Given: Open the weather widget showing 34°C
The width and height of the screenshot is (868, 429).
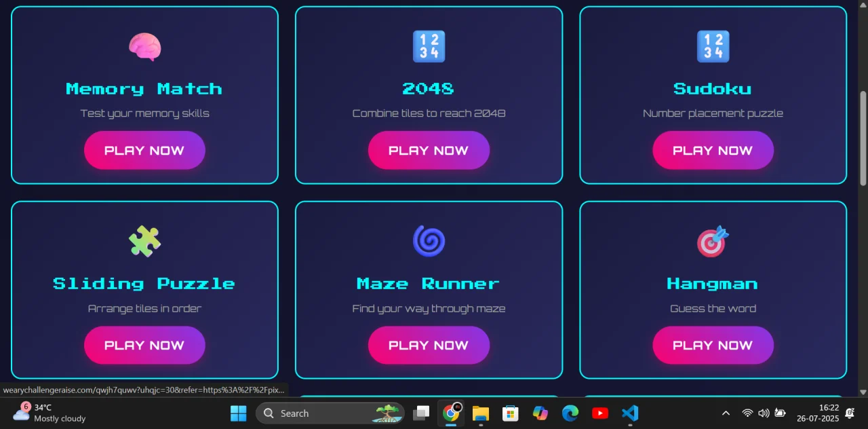Looking at the screenshot, I should pos(49,413).
